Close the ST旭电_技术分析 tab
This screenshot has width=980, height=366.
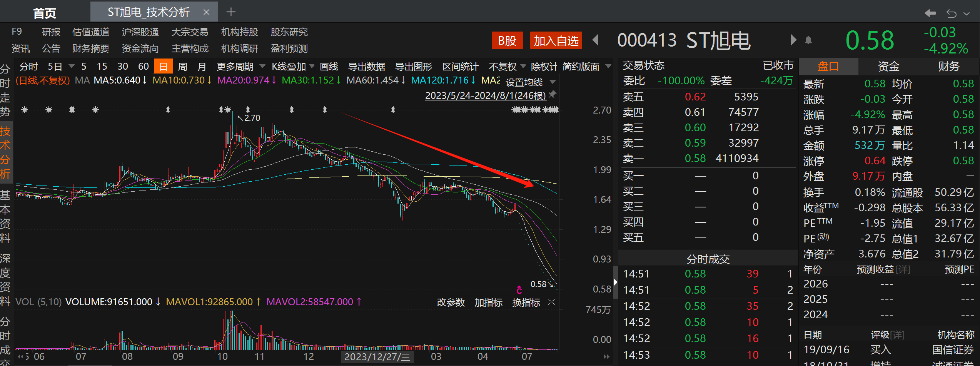pyautogui.click(x=206, y=12)
